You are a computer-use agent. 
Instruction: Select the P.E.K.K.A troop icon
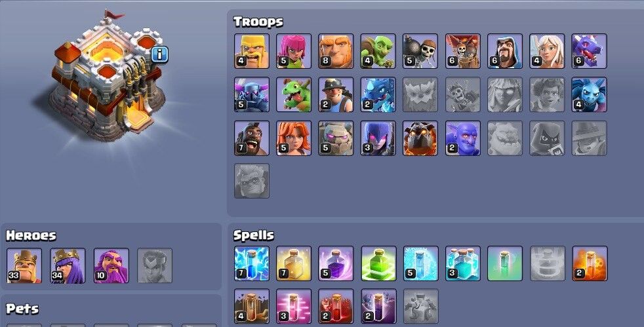(x=252, y=94)
